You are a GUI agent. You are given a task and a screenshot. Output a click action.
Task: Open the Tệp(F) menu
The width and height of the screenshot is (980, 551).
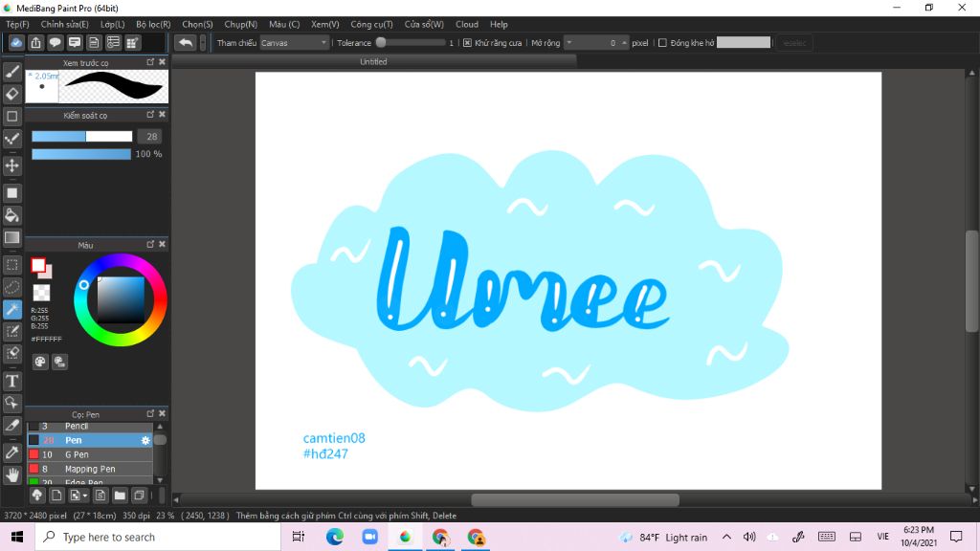17,24
